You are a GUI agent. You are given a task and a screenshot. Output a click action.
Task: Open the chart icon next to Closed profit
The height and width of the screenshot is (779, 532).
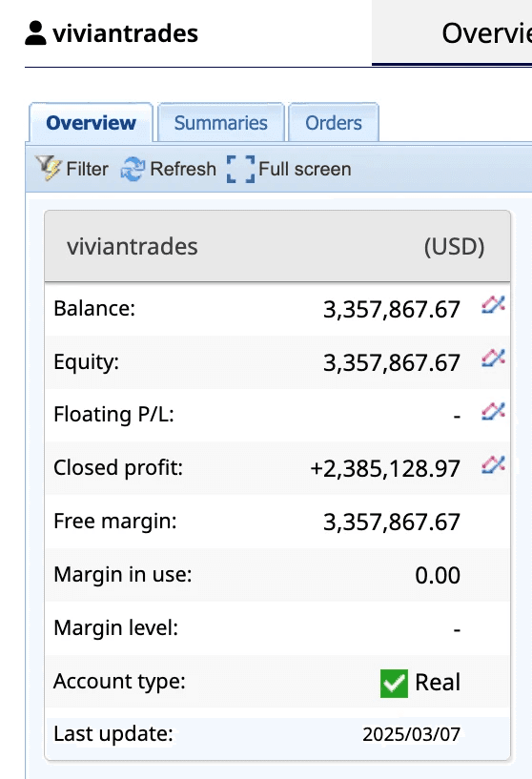tap(493, 464)
